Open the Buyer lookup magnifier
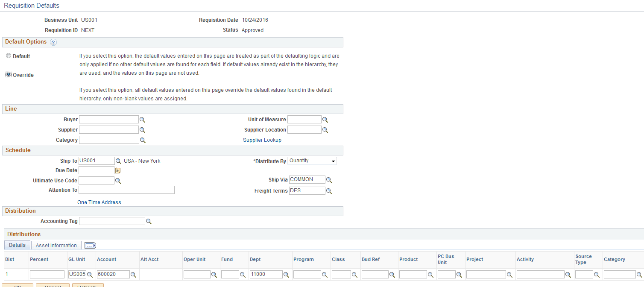Viewport: 644px width, 287px height. (x=143, y=119)
